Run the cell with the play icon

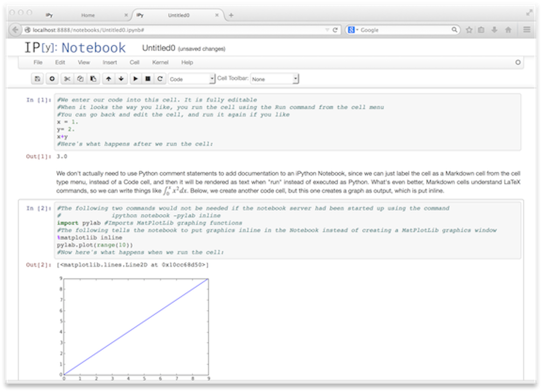(x=135, y=79)
